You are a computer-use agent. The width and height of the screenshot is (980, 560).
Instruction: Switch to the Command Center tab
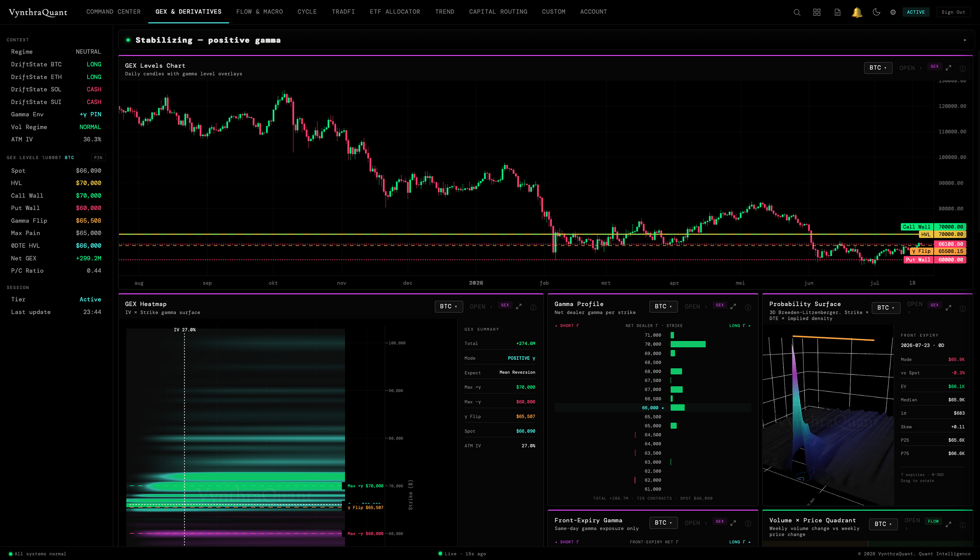pyautogui.click(x=113, y=12)
